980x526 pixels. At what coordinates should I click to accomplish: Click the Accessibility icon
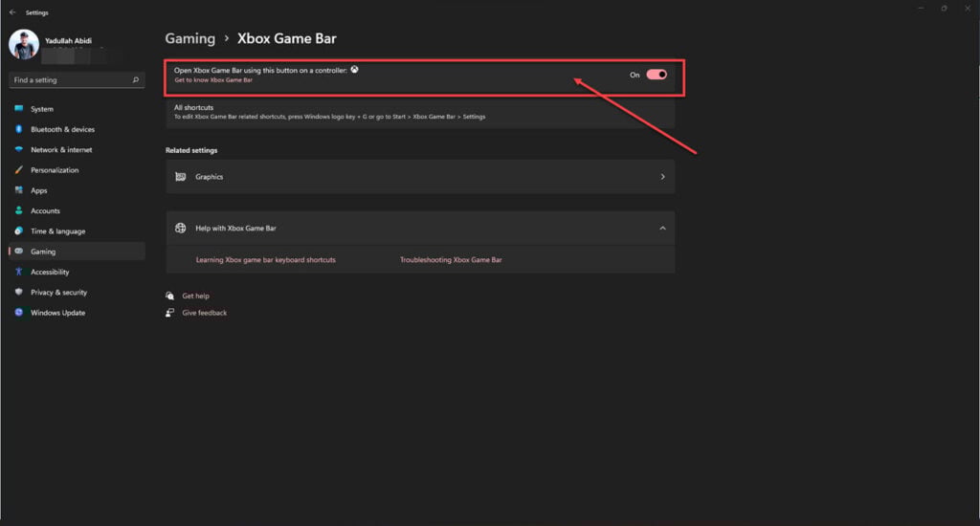tap(19, 272)
